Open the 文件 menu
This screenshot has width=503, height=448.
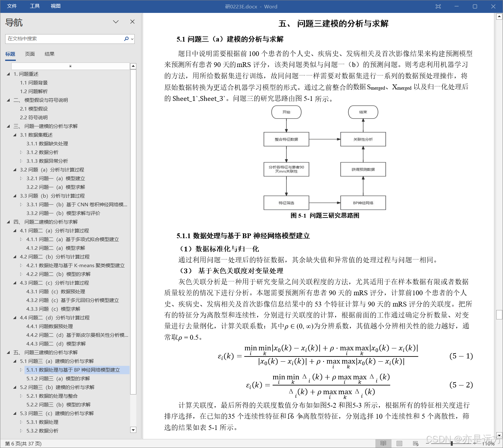pos(12,6)
